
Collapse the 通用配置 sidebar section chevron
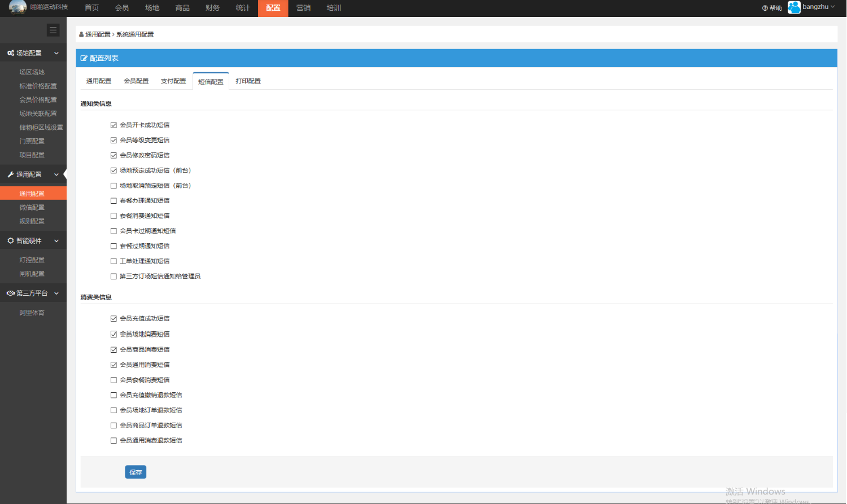coord(56,174)
